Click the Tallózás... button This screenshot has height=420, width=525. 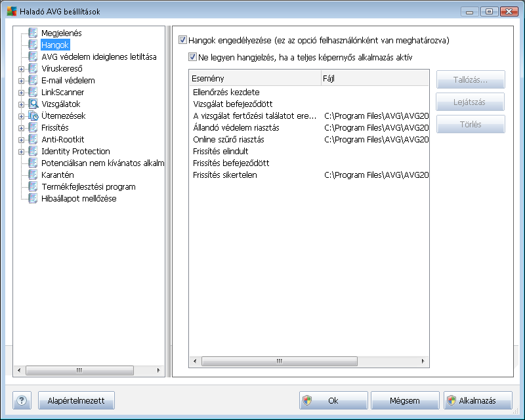pyautogui.click(x=471, y=79)
